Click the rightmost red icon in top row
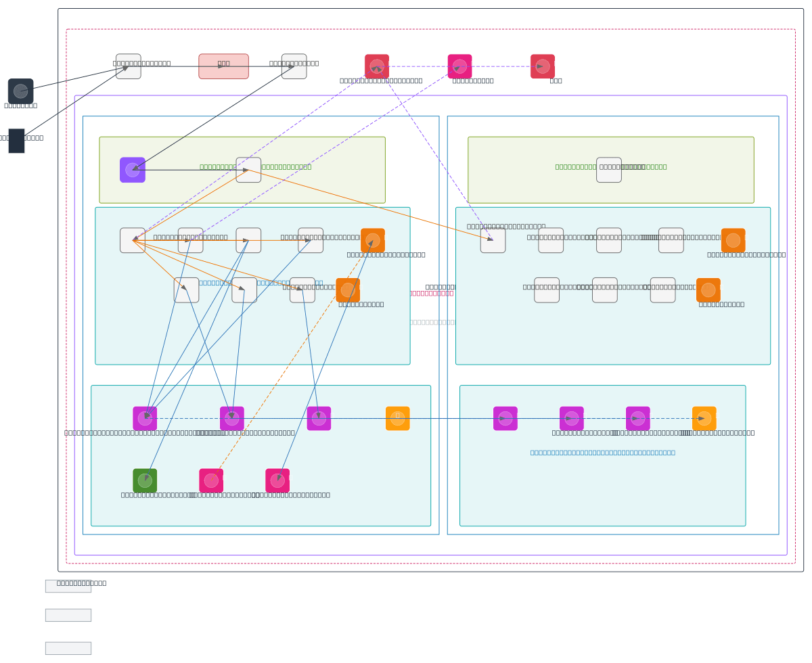Screen dimensions: 812x663 click(543, 66)
